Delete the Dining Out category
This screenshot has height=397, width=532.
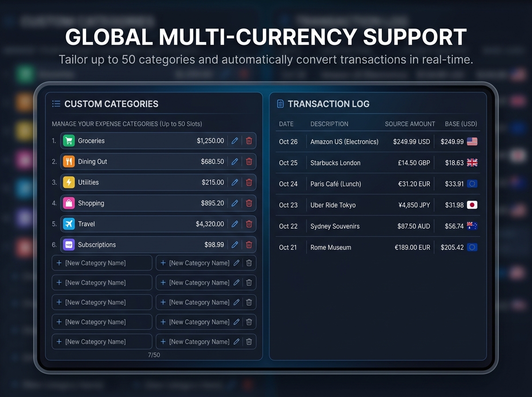click(249, 162)
